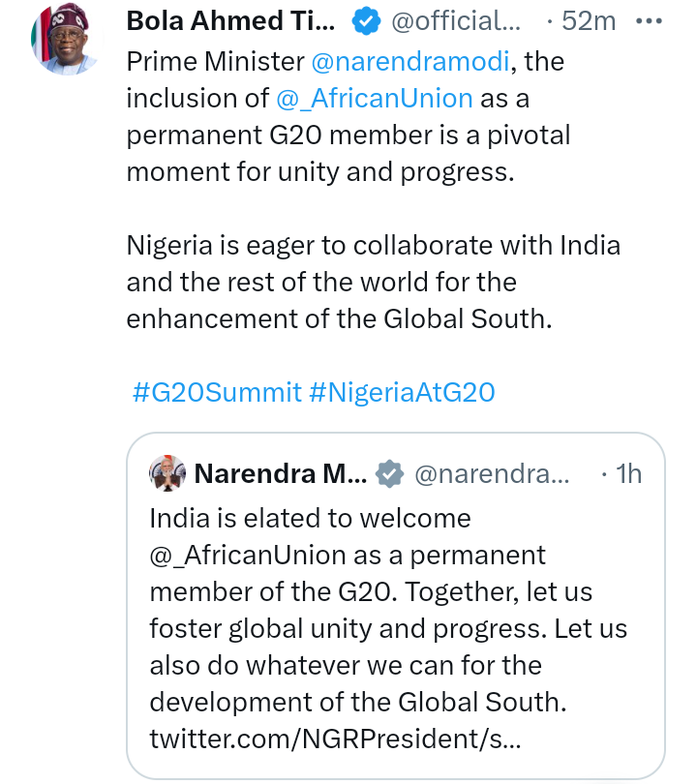Open the tweet's 52m timestamp

[589, 18]
